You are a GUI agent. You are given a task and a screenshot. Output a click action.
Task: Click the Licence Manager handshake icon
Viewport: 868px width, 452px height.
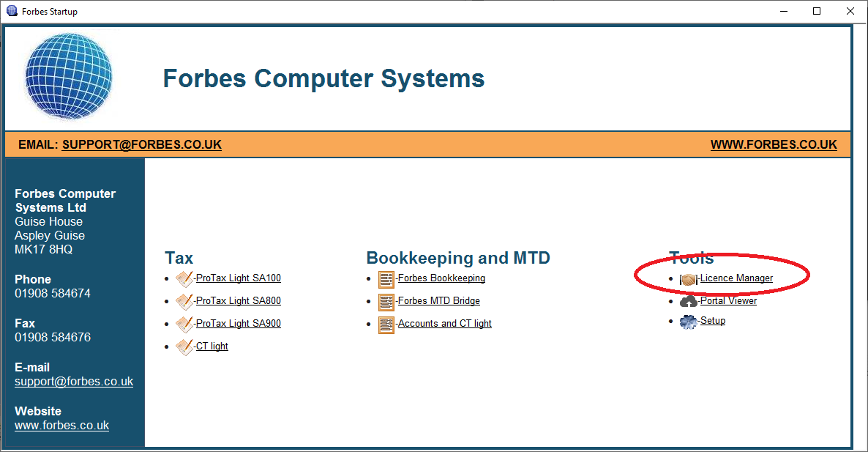click(x=689, y=280)
